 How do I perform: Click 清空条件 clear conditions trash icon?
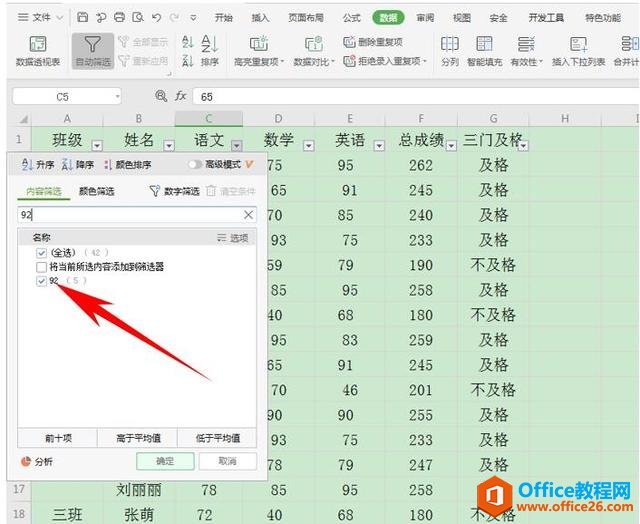[211, 191]
